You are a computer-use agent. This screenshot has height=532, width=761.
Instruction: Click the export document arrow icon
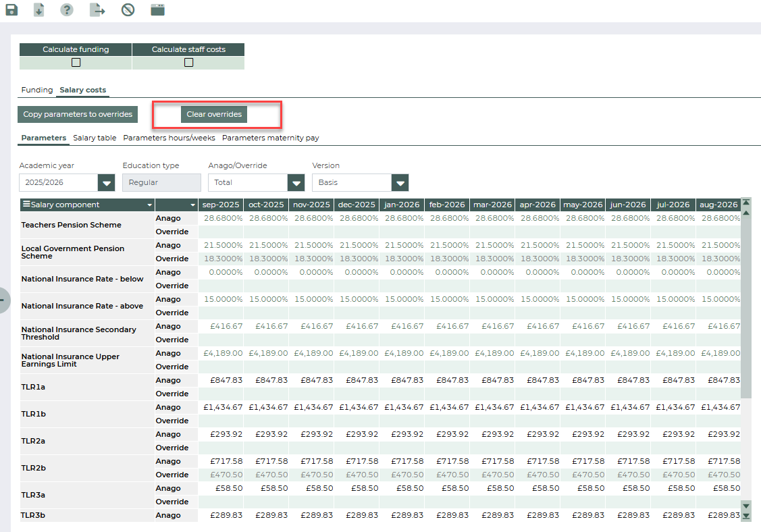click(x=98, y=10)
